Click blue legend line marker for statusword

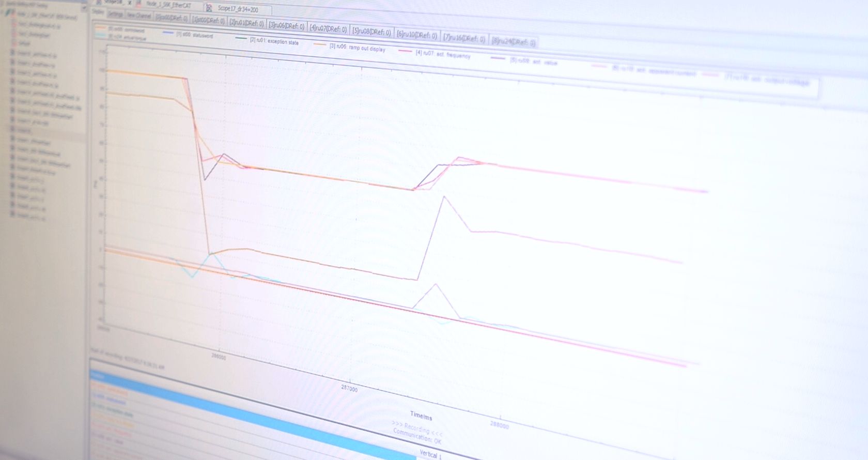click(x=168, y=32)
